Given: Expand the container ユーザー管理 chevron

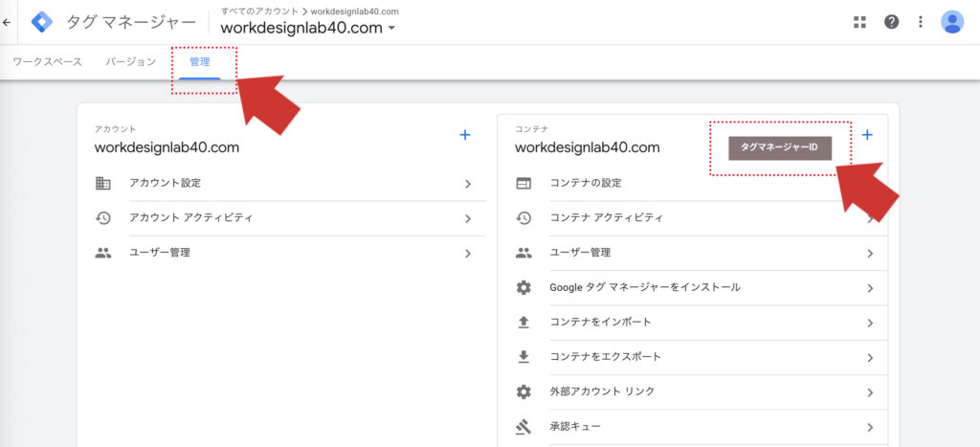Looking at the screenshot, I should point(870,254).
